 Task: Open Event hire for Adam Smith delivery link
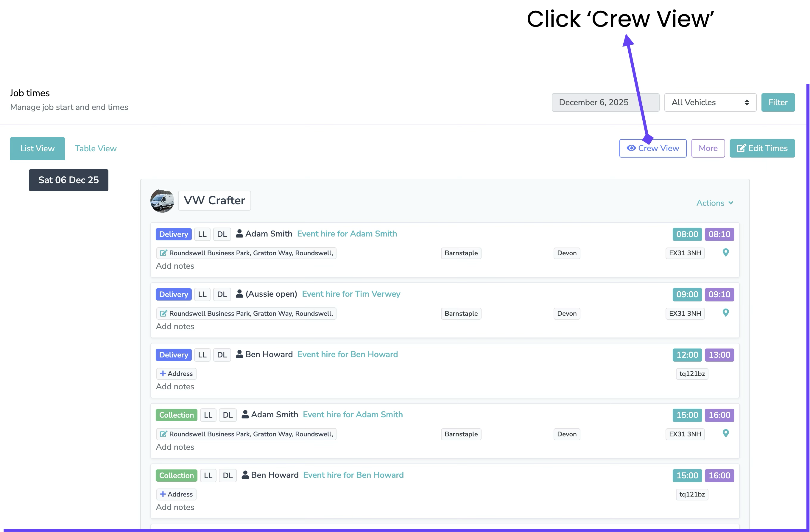[347, 234]
